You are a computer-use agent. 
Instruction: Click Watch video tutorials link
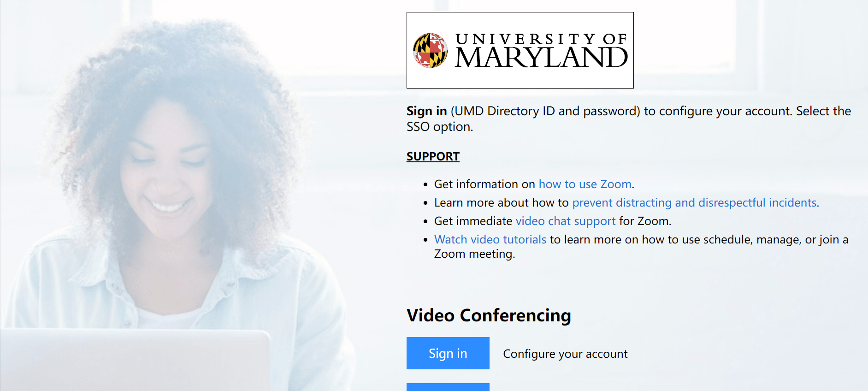click(490, 239)
